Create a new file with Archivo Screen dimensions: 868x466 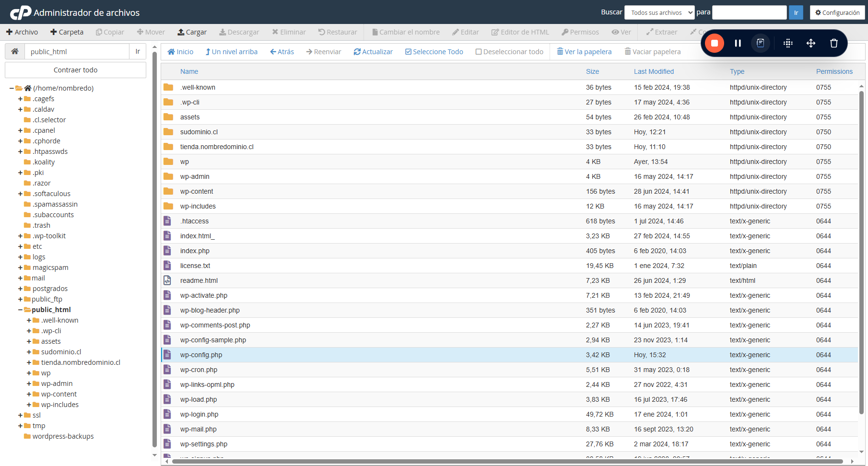pos(22,32)
